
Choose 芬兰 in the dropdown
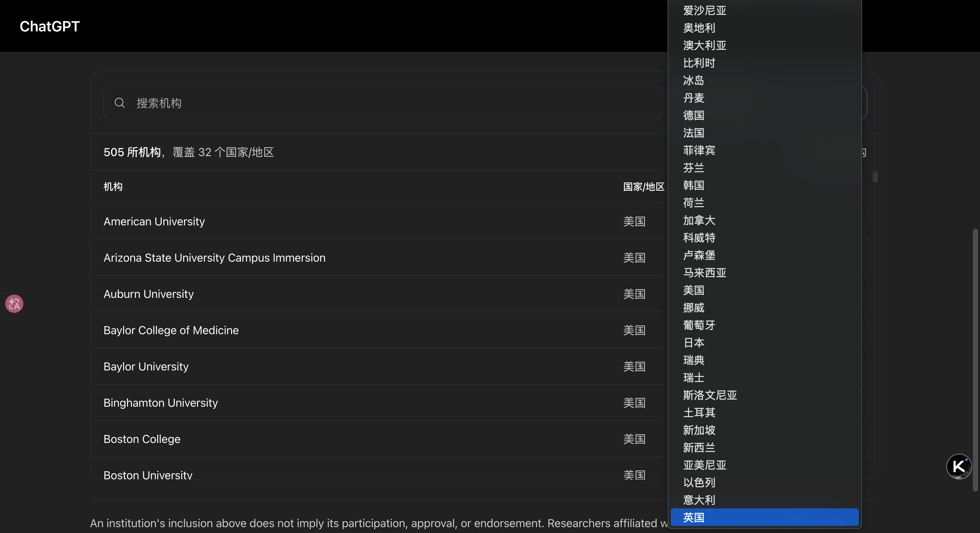(765, 168)
